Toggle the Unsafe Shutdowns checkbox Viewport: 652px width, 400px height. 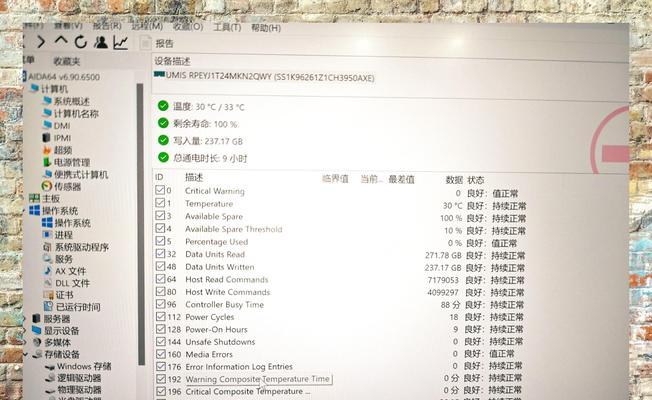click(x=161, y=341)
